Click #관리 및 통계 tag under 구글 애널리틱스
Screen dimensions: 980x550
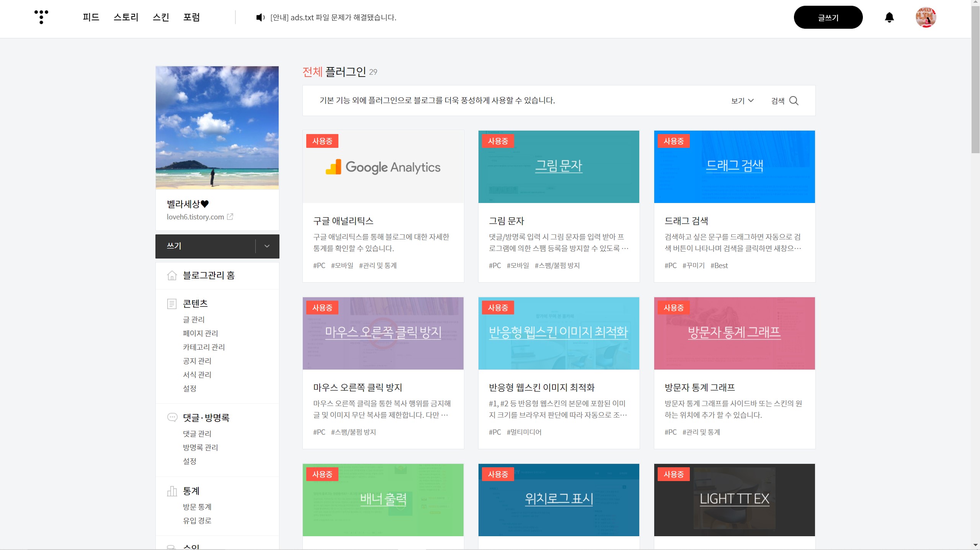tap(378, 265)
